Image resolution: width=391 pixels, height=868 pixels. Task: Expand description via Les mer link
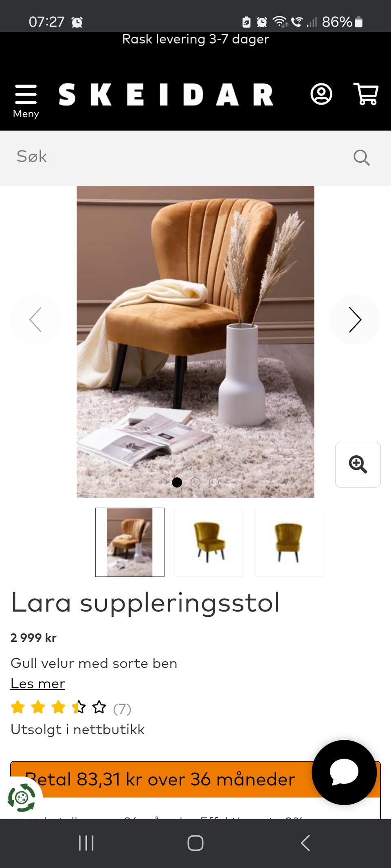coord(37,684)
